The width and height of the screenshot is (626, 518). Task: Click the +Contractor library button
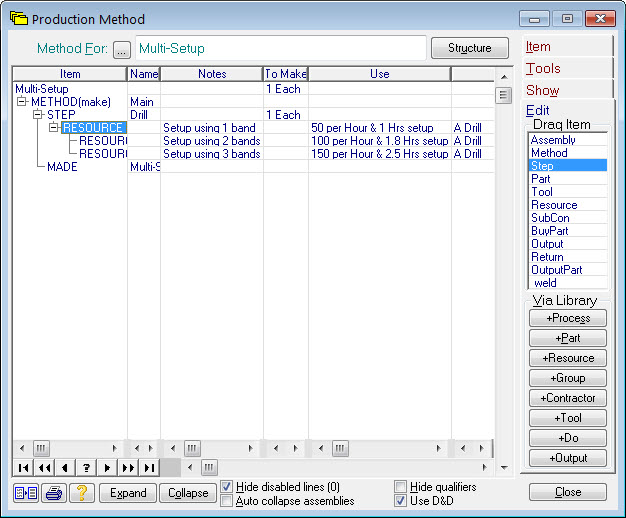568,398
